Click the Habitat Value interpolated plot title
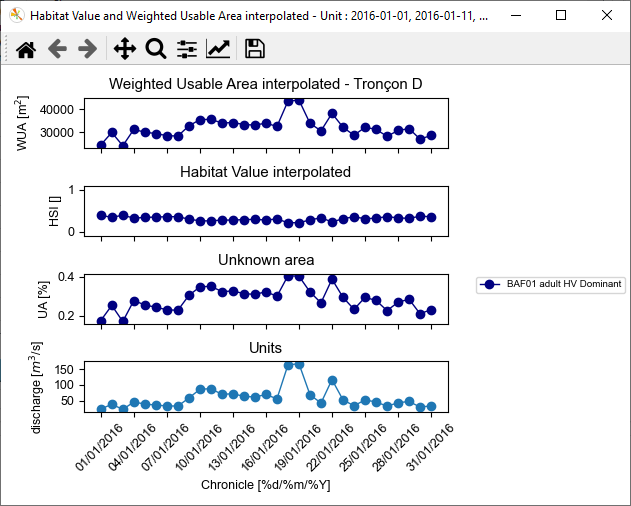 tap(265, 172)
